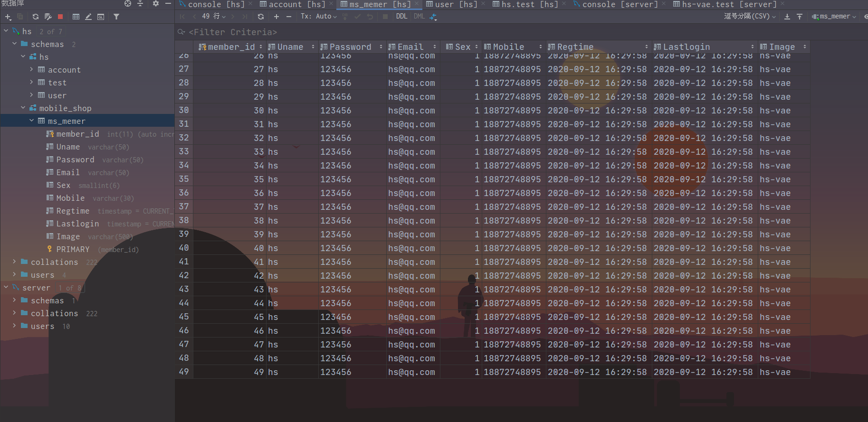Expand the server data source node
868x422 pixels.
tap(6, 287)
